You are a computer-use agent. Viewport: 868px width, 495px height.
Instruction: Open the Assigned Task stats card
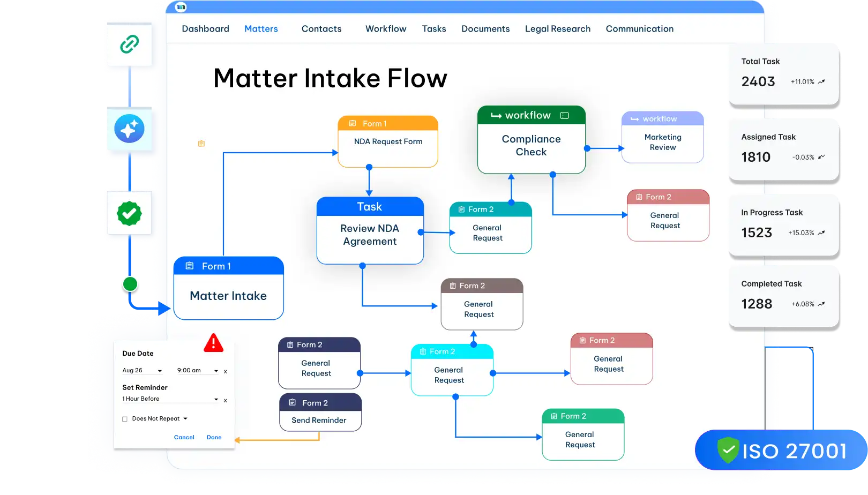coord(784,149)
